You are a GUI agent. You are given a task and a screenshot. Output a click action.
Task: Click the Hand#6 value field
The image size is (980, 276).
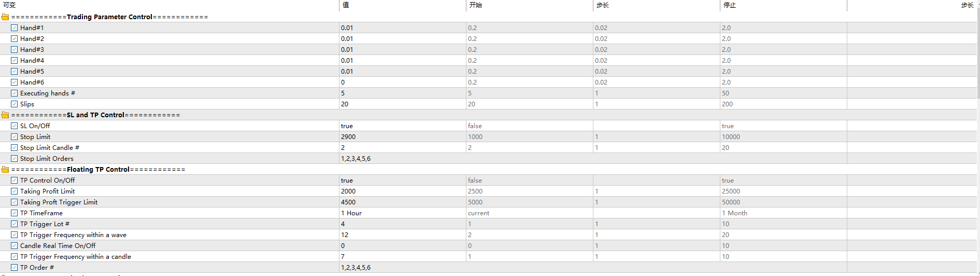pos(402,82)
